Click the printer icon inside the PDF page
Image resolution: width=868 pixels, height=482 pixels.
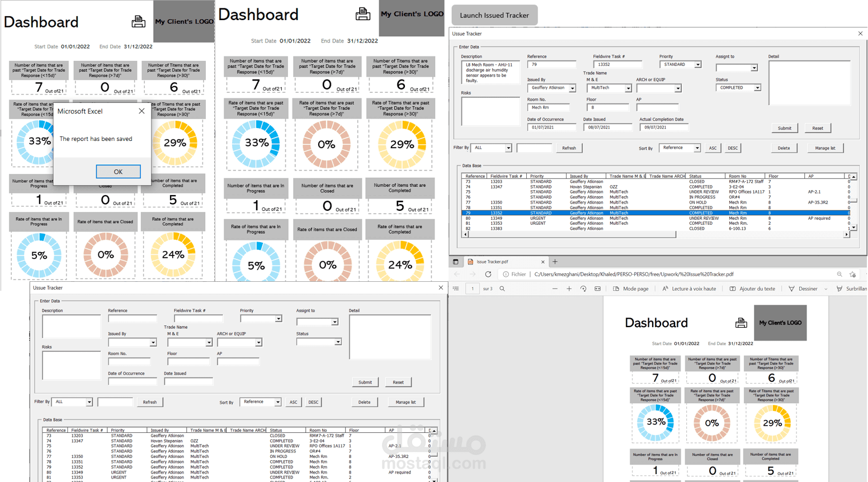741,323
